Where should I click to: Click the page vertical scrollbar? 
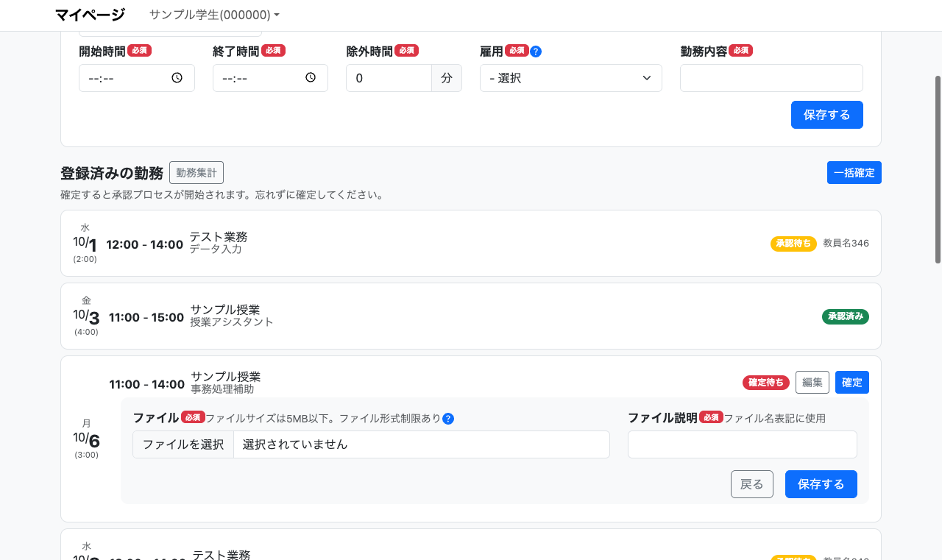coord(937,169)
